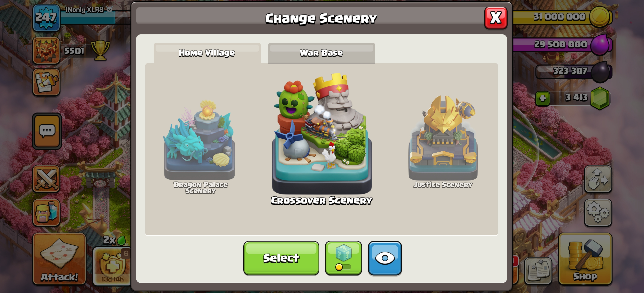This screenshot has width=644, height=293.
Task: Switch to the Home Village tab
Action: (x=207, y=53)
